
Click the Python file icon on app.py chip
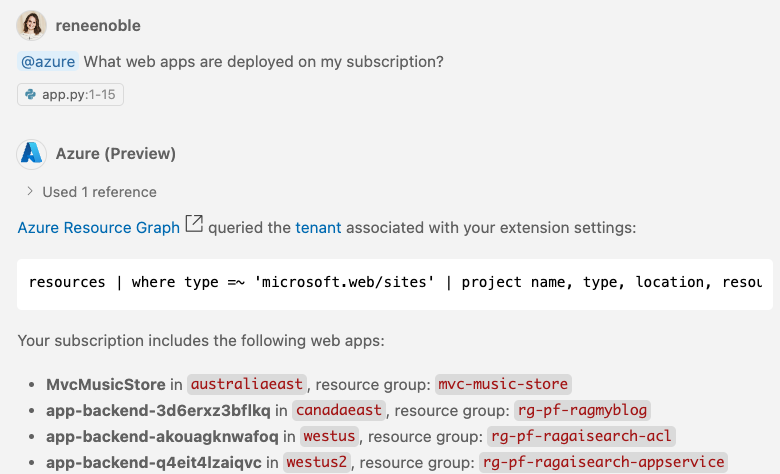point(31,95)
